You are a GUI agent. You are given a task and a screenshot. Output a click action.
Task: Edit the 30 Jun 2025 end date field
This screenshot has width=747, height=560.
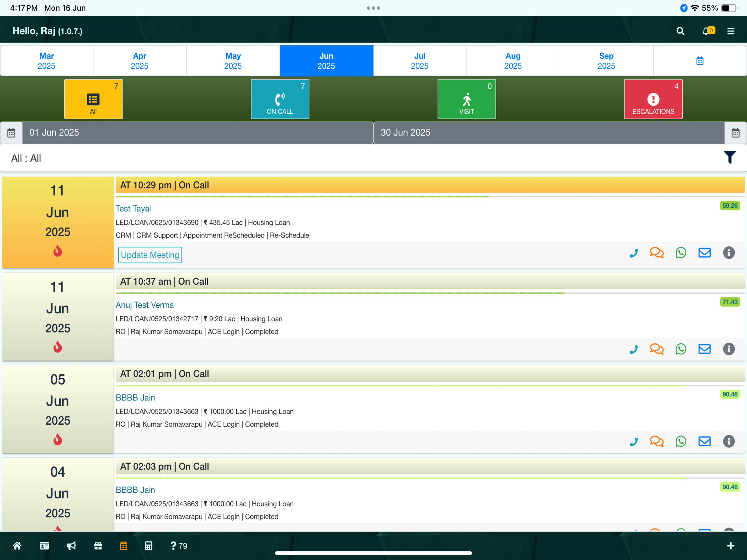[x=549, y=133]
